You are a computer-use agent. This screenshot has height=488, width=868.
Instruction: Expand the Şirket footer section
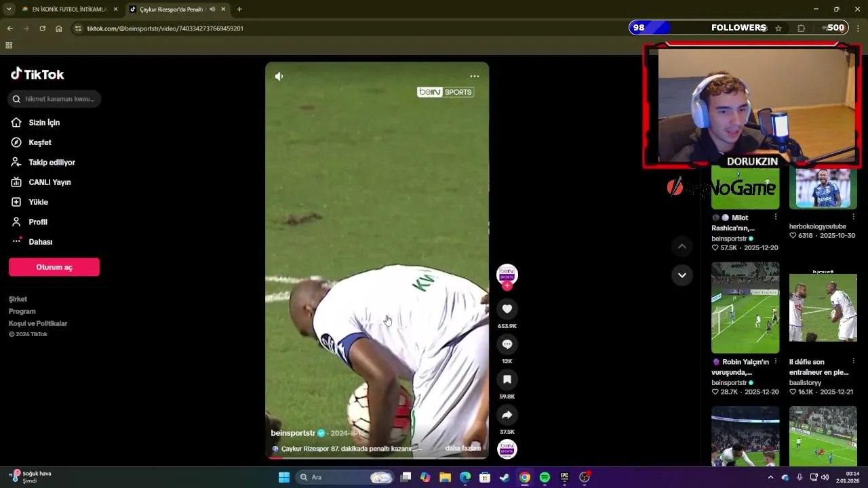point(18,299)
